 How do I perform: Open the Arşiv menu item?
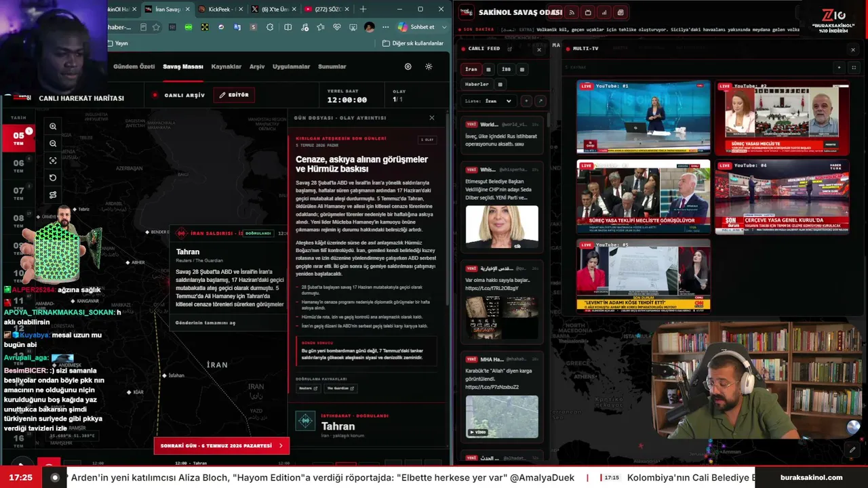(257, 66)
